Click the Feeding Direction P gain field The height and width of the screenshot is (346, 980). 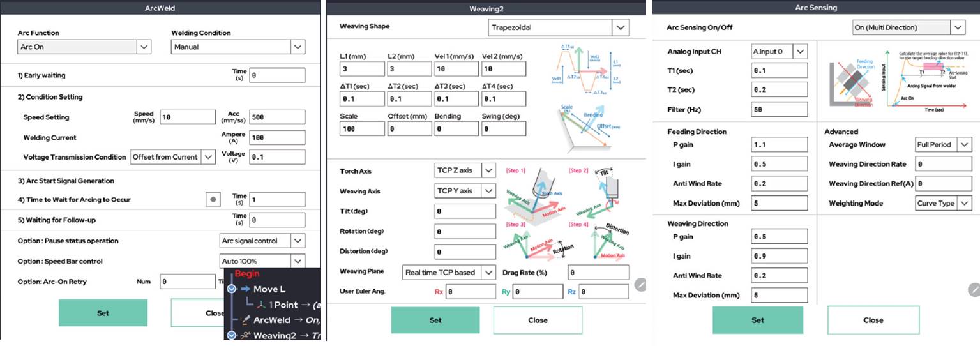[780, 145]
